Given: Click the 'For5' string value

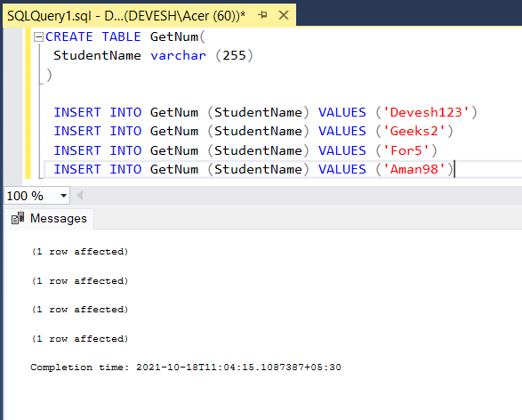Looking at the screenshot, I should (x=406, y=151).
